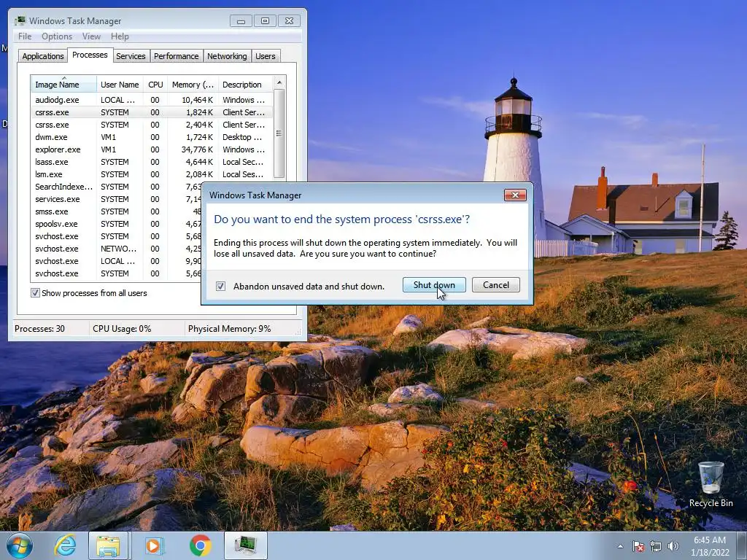Click the Task Manager taskbar button
This screenshot has height=560, width=747.
(x=245, y=545)
